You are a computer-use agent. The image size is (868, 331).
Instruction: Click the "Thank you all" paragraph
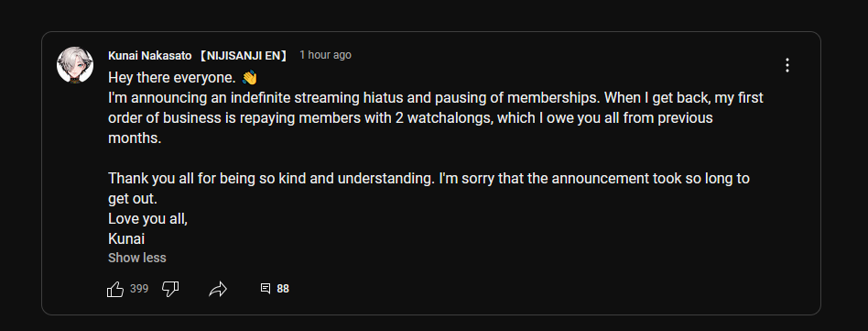(x=429, y=189)
